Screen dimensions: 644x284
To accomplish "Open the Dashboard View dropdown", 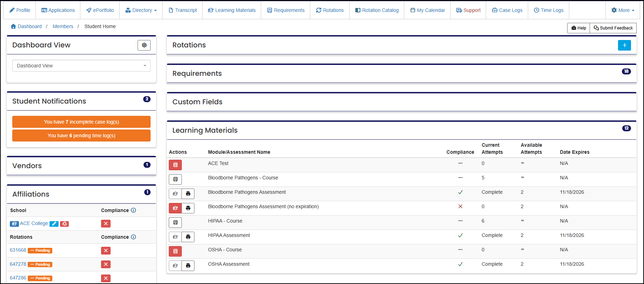I will (81, 66).
